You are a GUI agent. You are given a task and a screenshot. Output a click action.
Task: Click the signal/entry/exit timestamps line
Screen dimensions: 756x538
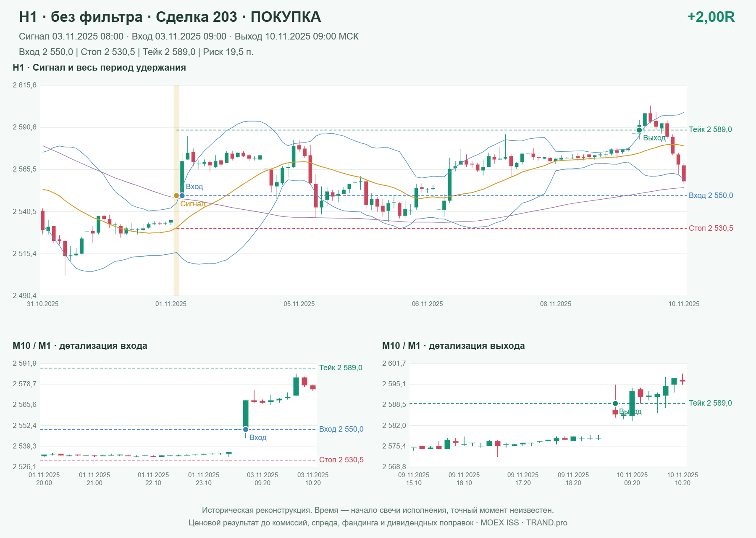point(189,37)
